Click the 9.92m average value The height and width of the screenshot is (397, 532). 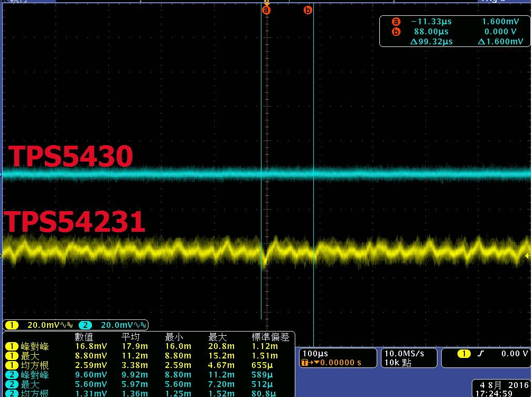click(135, 375)
